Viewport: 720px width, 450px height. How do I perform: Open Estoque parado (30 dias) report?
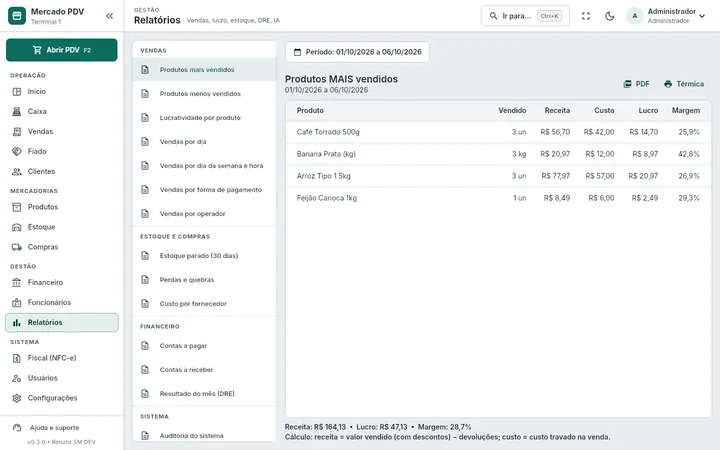coord(204,256)
